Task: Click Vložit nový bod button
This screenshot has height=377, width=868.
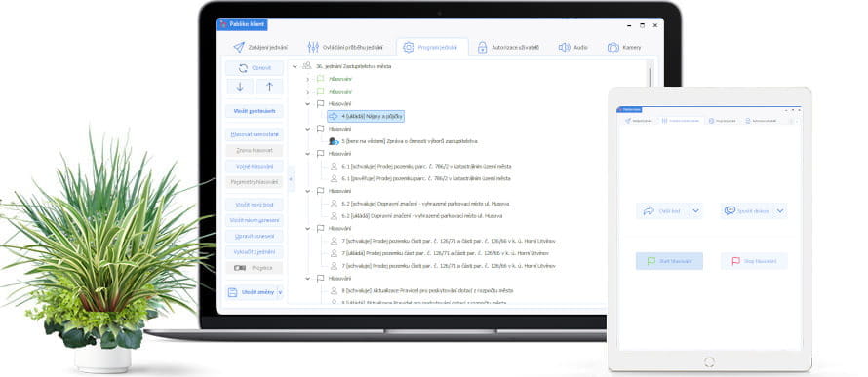Action: [255, 205]
